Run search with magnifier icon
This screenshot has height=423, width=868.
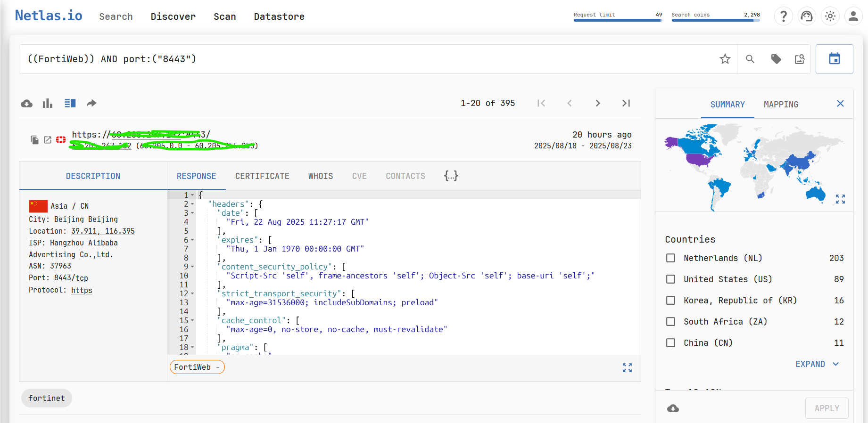point(750,59)
